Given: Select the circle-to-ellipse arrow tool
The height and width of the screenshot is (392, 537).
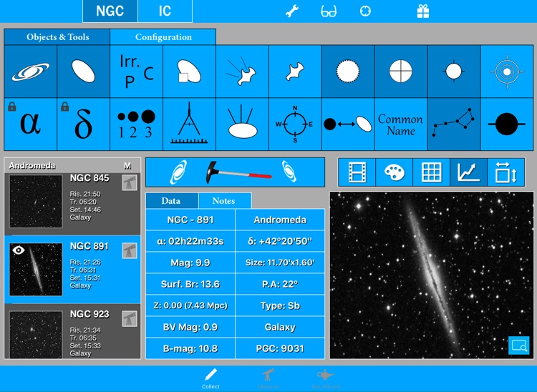Looking at the screenshot, I should 348,124.
